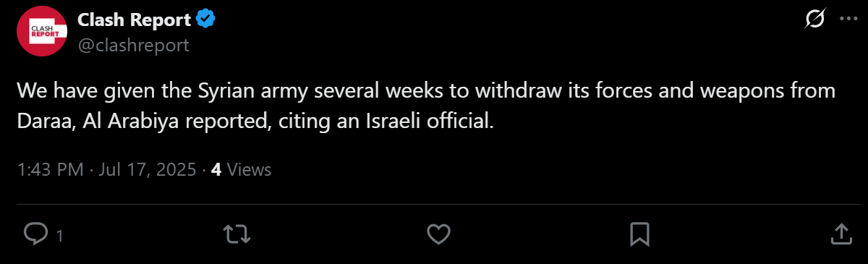Click the reply count number 1
Image resolution: width=868 pixels, height=264 pixels.
(59, 235)
